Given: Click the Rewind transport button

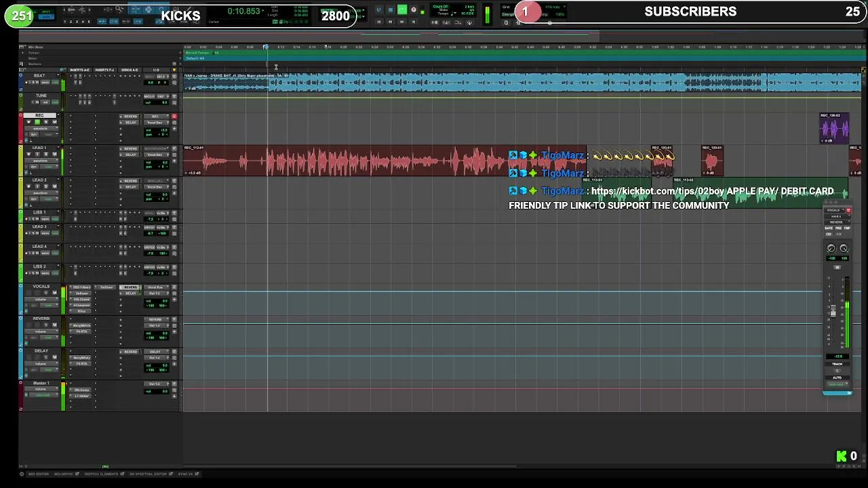Looking at the screenshot, I should (390, 22).
